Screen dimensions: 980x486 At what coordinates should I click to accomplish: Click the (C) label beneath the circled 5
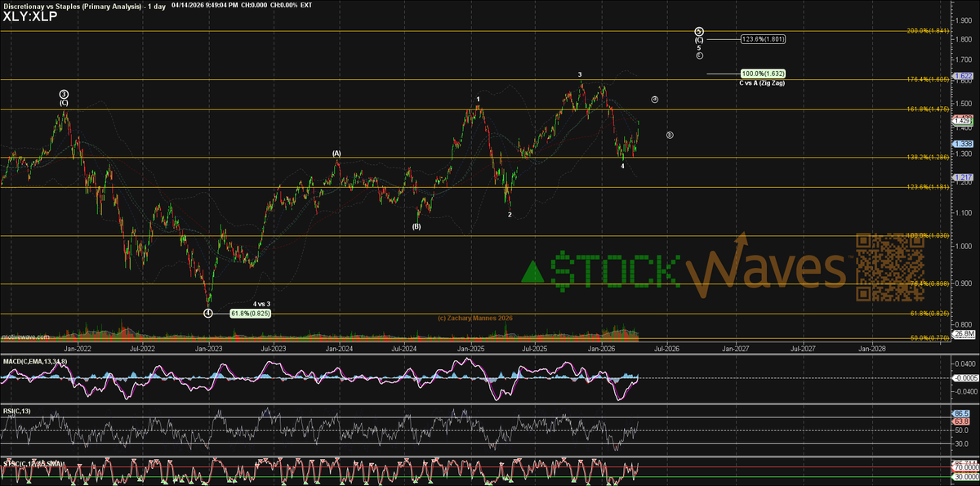699,40
